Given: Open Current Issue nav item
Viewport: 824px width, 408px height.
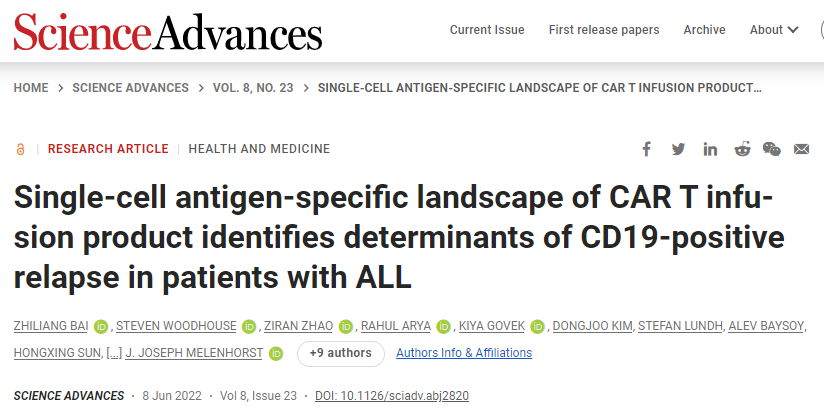Looking at the screenshot, I should (x=487, y=30).
